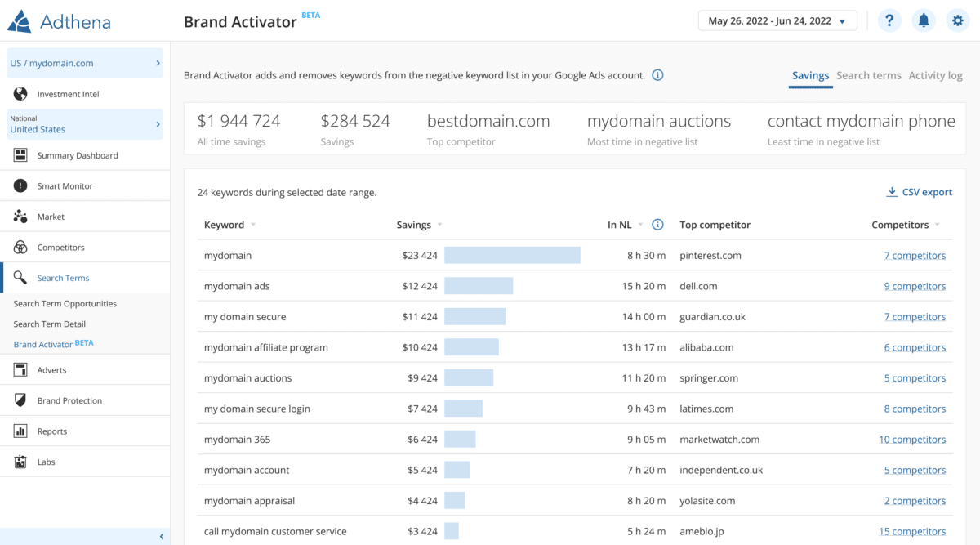
Task: Click the 'mydomain auctions' most time stat
Action: point(659,122)
